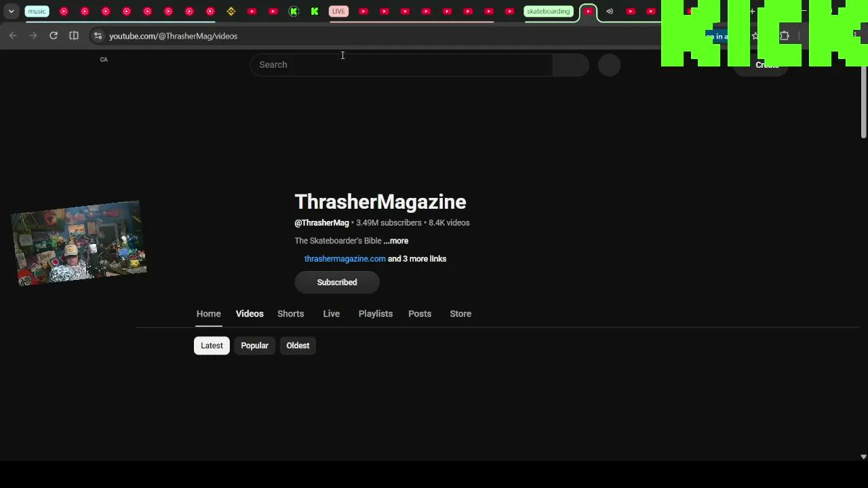Open thrashermagazine.com link
Screen dimensions: 868x488
click(x=345, y=259)
